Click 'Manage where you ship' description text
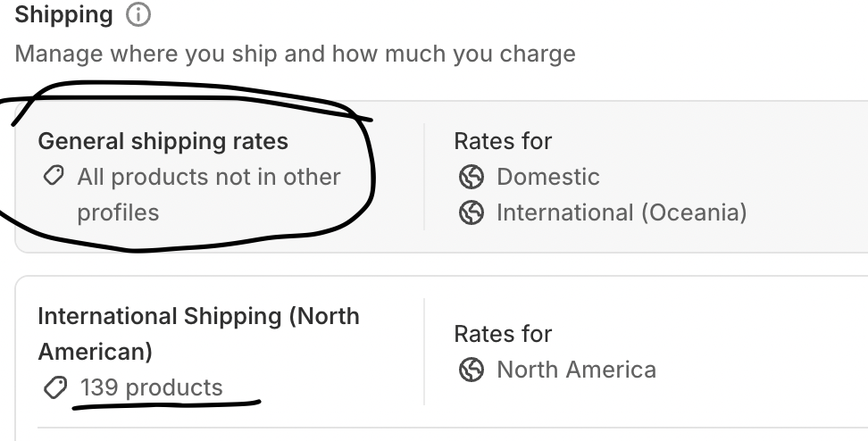The width and height of the screenshot is (868, 441). (x=295, y=54)
